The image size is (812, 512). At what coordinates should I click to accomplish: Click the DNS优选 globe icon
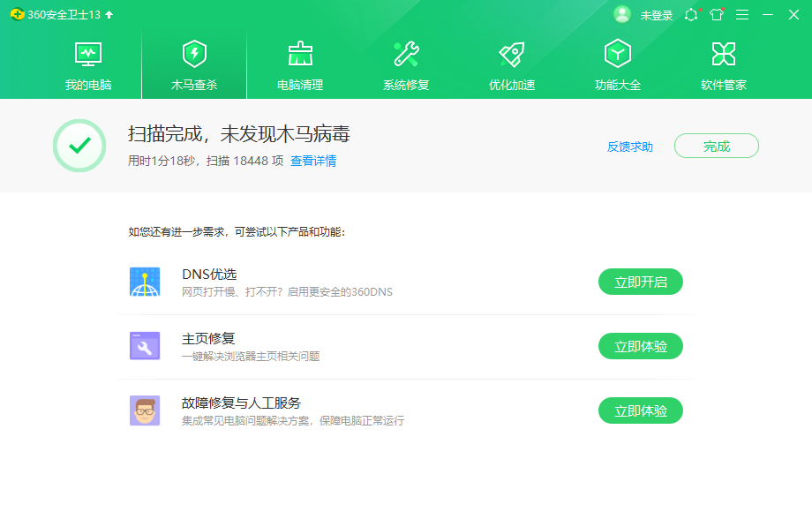pos(145,282)
